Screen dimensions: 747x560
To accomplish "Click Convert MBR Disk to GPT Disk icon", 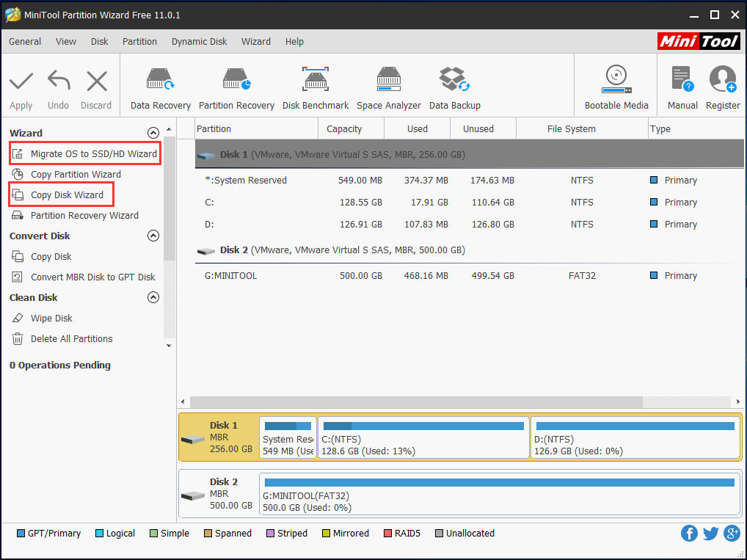I will pos(18,277).
